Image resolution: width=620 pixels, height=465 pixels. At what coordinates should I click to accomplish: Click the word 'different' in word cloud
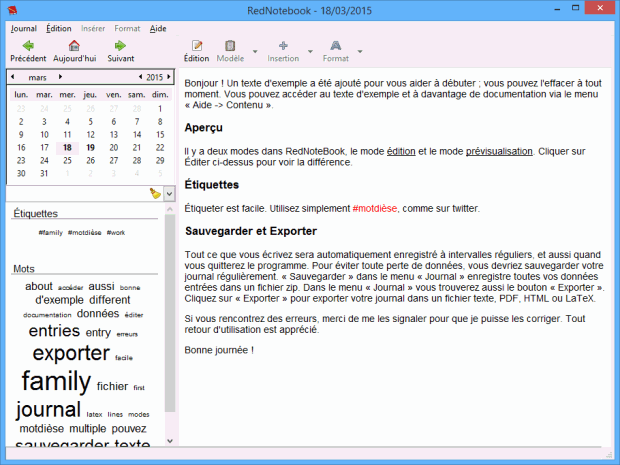click(110, 300)
